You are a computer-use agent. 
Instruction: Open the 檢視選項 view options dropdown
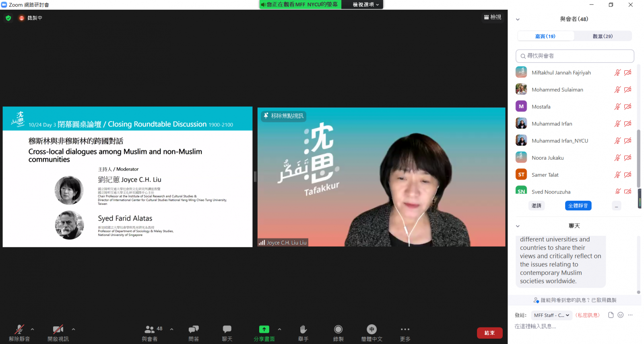click(365, 4)
